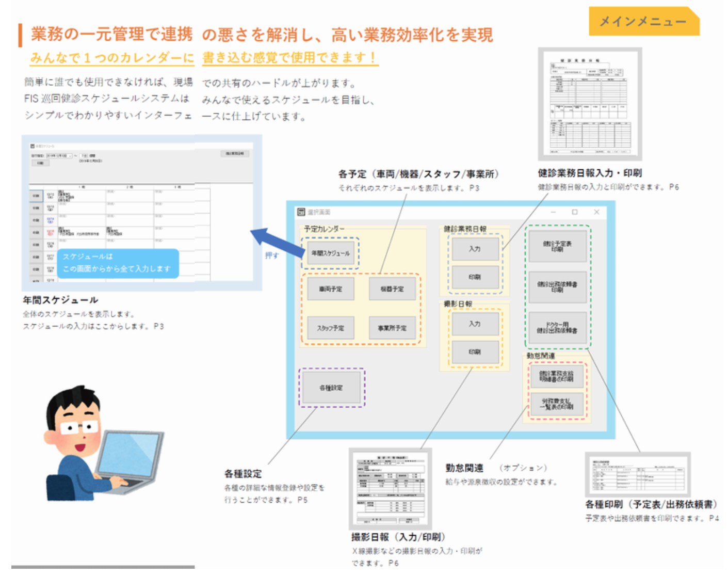Click the 健診業務日報 report thumbnail
The height and width of the screenshot is (576, 728).
590,104
